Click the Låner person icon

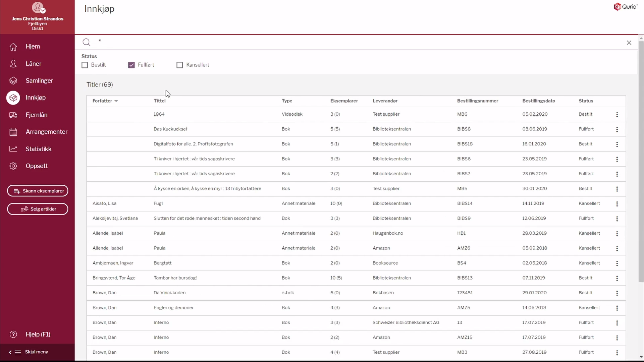[x=13, y=64]
